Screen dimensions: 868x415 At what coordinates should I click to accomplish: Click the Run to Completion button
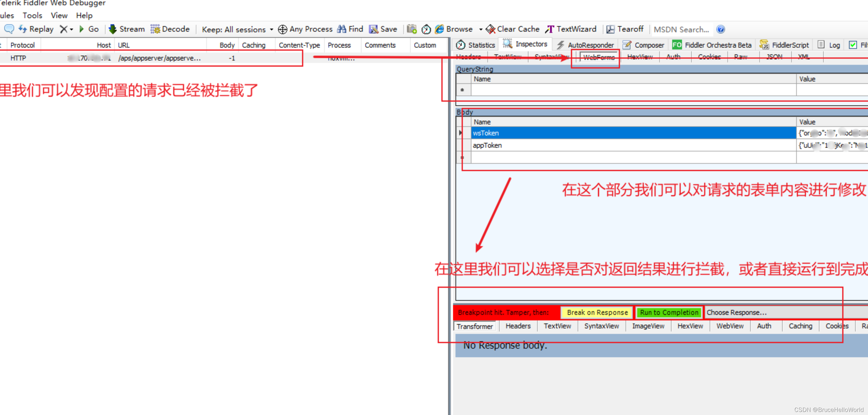click(x=669, y=312)
